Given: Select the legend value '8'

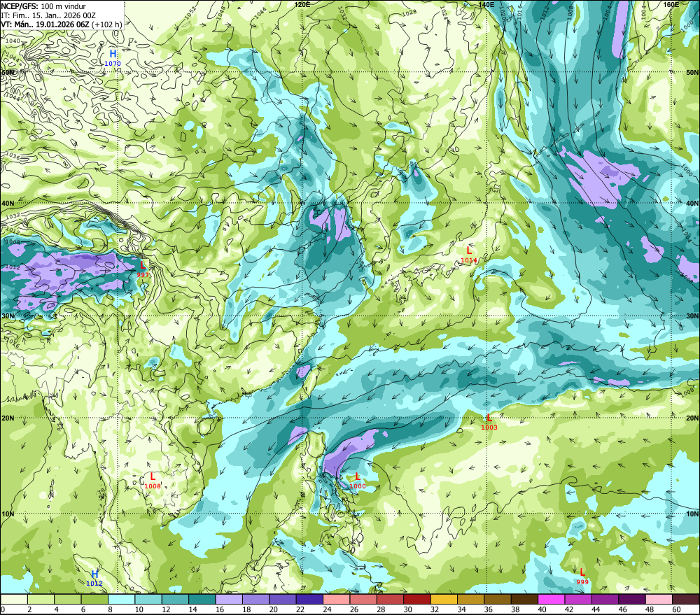Looking at the screenshot, I should click(x=111, y=609).
